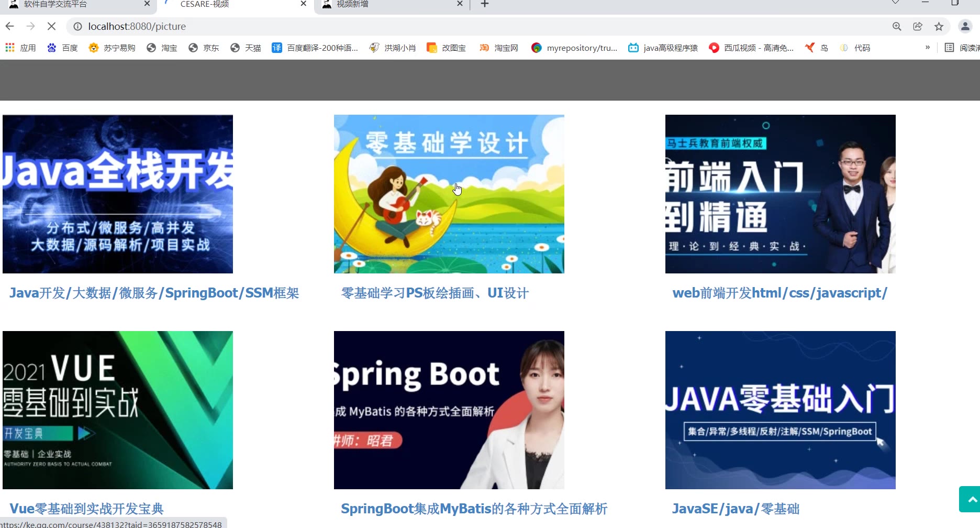Open the 前端入门到精通 course thumbnail

coord(781,194)
